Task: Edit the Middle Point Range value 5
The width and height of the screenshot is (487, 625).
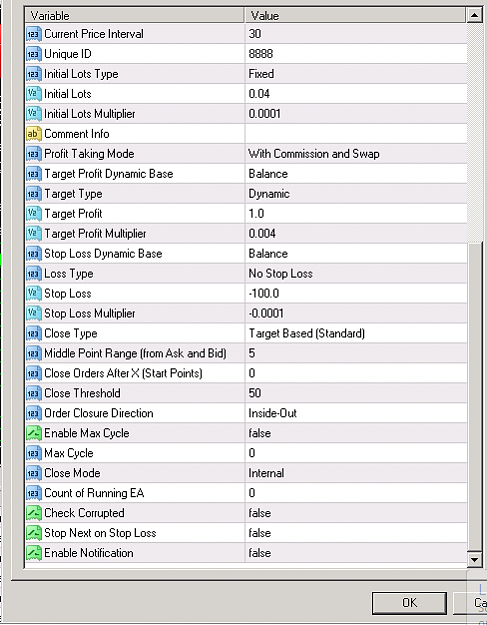Action: (356, 353)
